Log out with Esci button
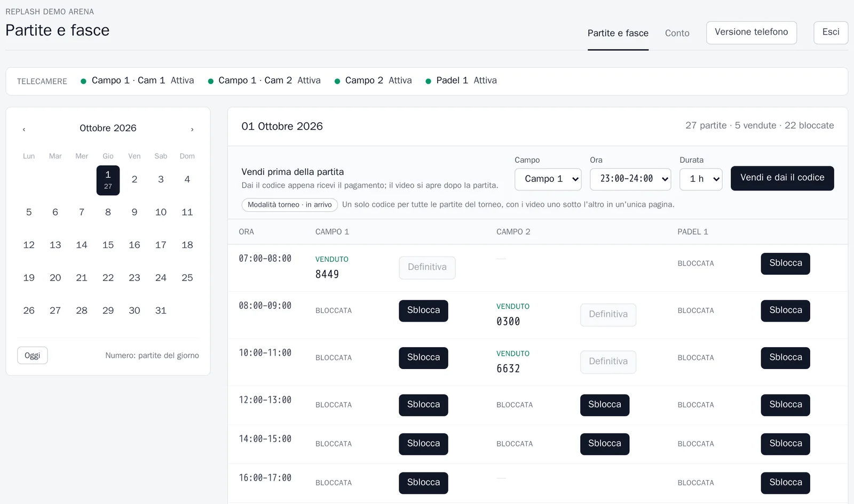 [x=831, y=33]
